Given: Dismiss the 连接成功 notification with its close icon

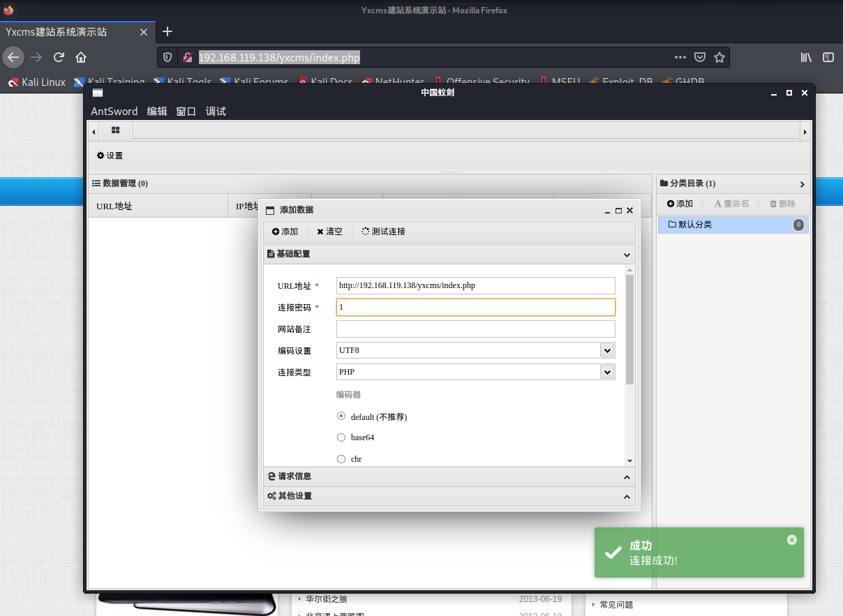Looking at the screenshot, I should pos(791,539).
